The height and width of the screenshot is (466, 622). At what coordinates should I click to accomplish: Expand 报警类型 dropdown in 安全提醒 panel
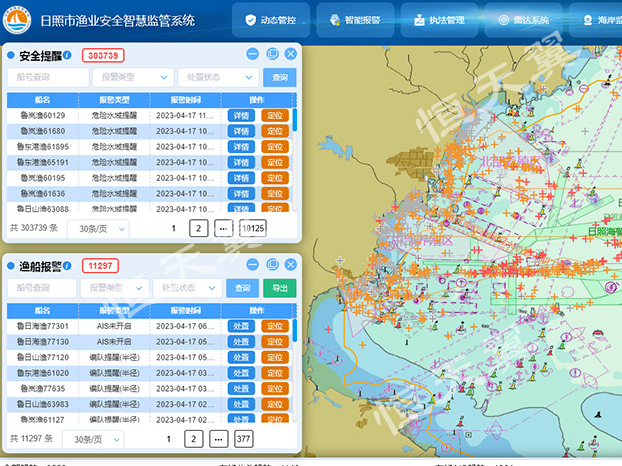[x=132, y=77]
